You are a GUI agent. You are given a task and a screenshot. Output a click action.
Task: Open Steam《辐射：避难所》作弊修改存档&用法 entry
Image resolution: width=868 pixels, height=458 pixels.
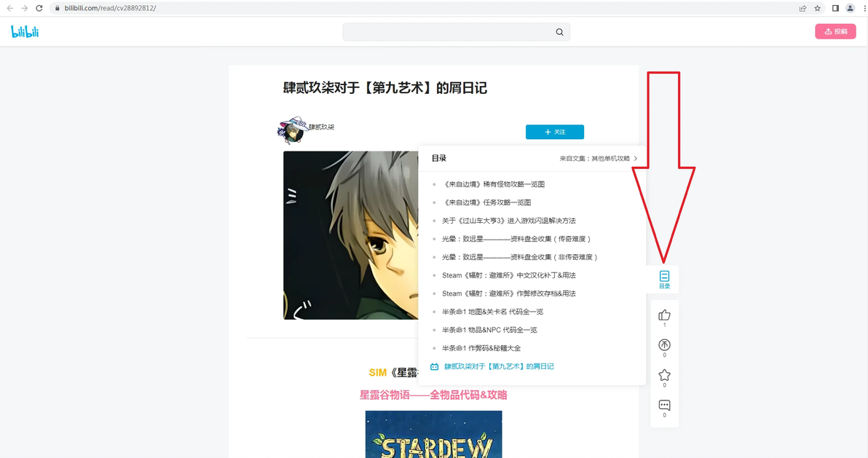pyautogui.click(x=509, y=293)
